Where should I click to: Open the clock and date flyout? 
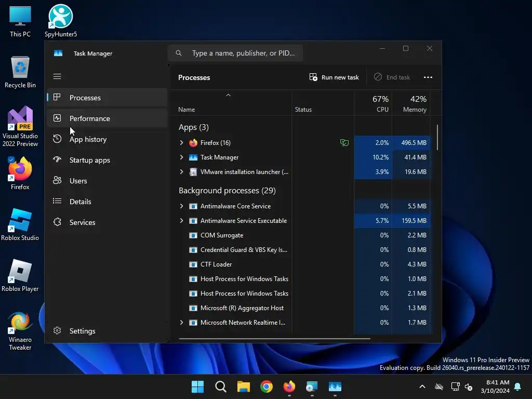click(495, 387)
